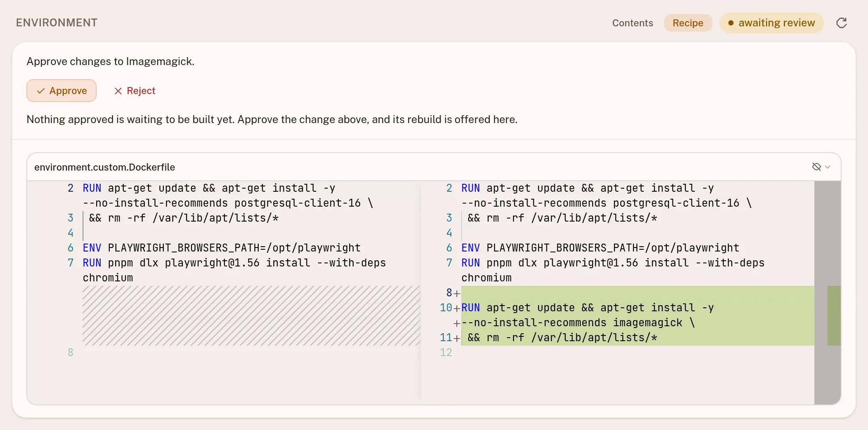Viewport: 868px width, 430px height.
Task: Click the refresh icon beside awaiting review
Action: [841, 23]
